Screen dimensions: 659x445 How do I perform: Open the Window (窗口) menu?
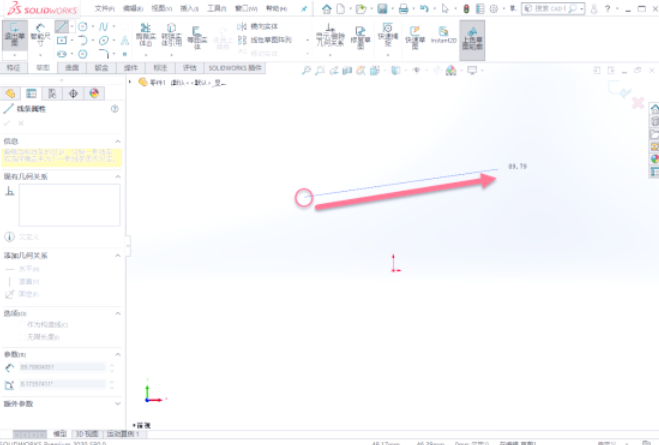pyautogui.click(x=246, y=8)
